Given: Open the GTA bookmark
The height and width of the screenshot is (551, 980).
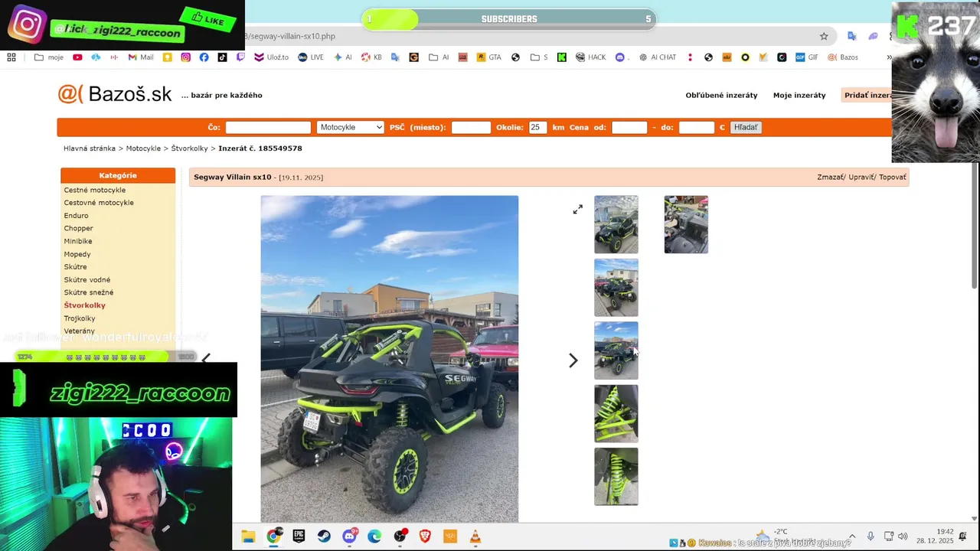Looking at the screenshot, I should pyautogui.click(x=488, y=57).
